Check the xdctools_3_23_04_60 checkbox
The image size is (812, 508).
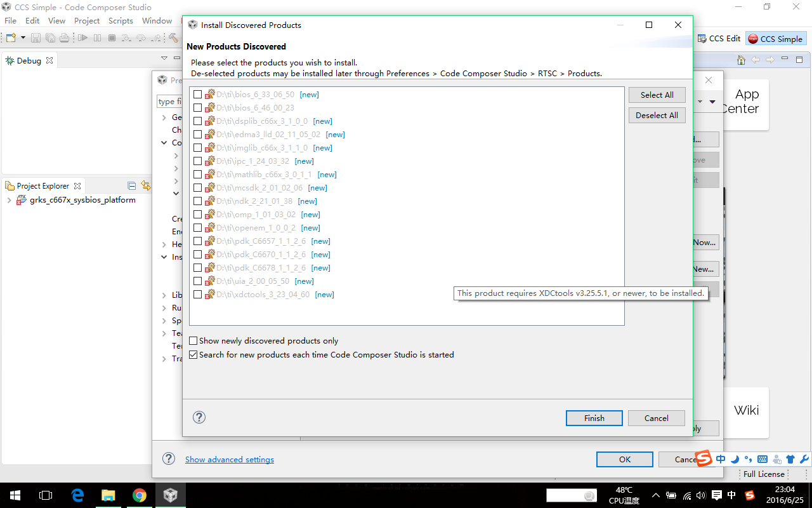click(x=197, y=294)
